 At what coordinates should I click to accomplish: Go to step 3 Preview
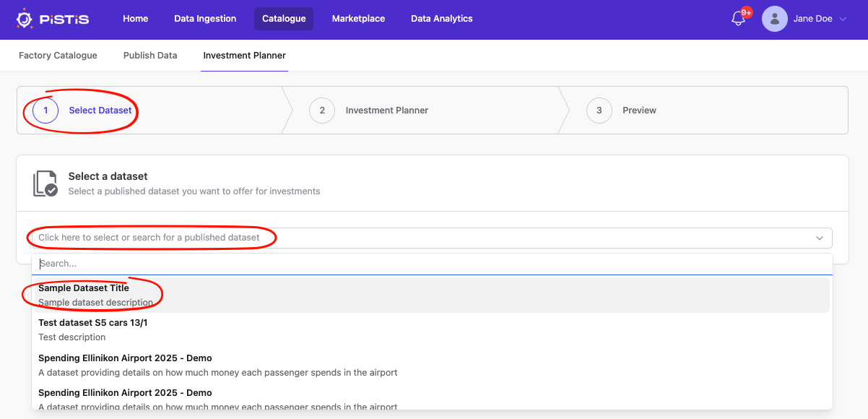622,111
